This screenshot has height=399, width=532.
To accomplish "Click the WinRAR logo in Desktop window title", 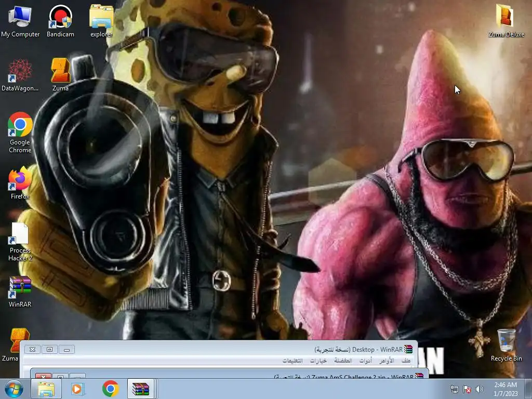I will [x=408, y=349].
